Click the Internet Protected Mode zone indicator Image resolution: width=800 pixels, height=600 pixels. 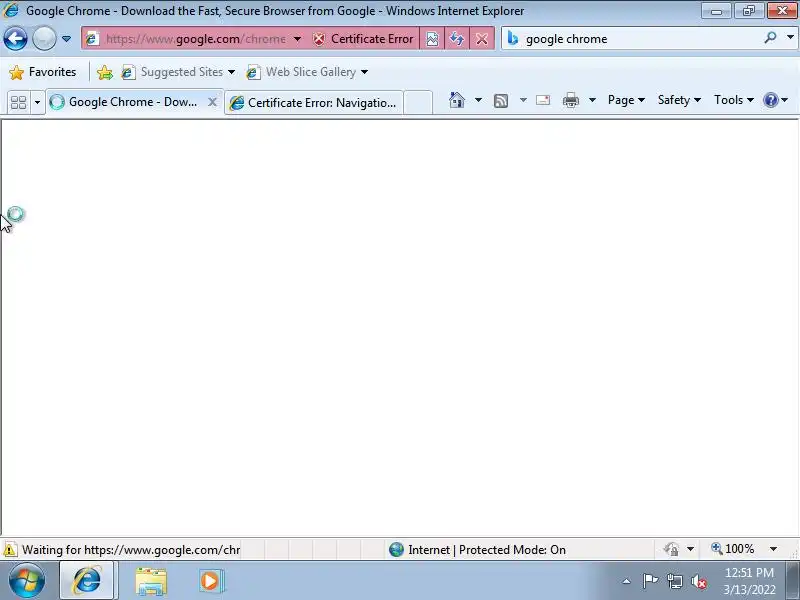(x=477, y=550)
